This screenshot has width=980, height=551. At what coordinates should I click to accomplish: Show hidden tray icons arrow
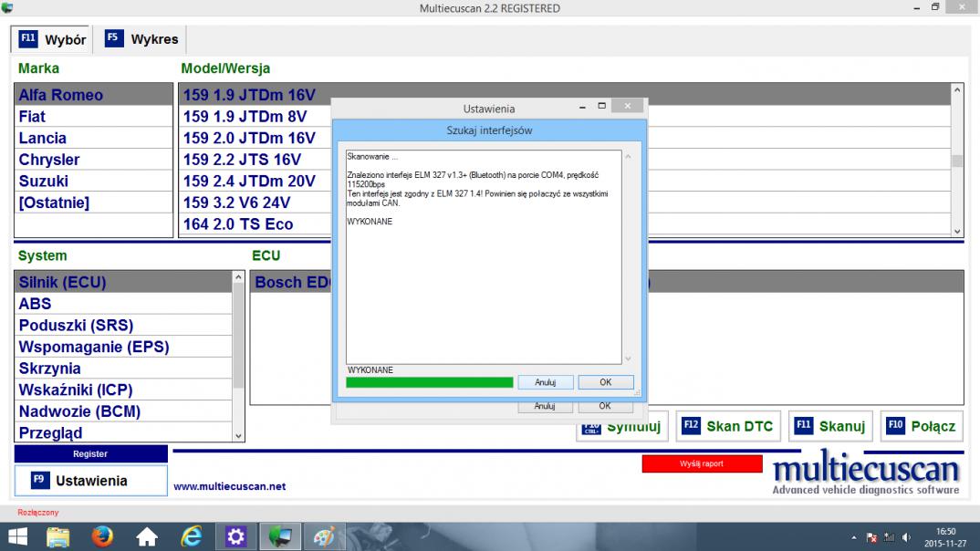854,537
